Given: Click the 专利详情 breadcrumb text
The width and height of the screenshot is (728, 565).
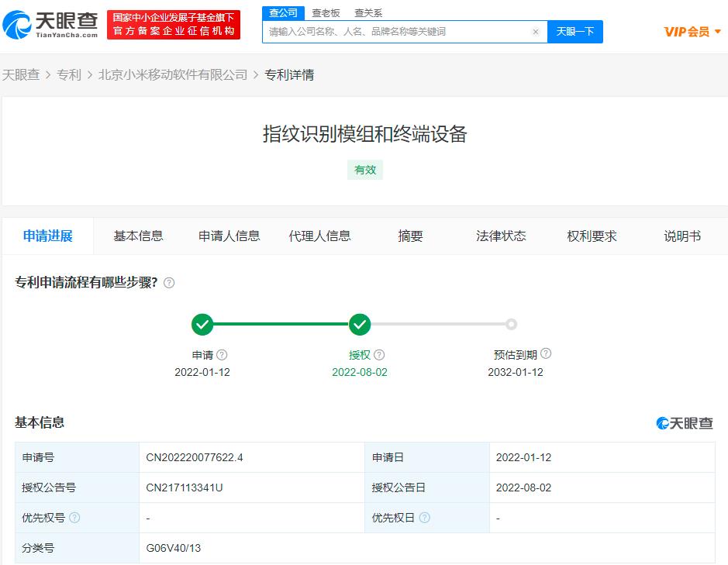Looking at the screenshot, I should click(x=289, y=74).
